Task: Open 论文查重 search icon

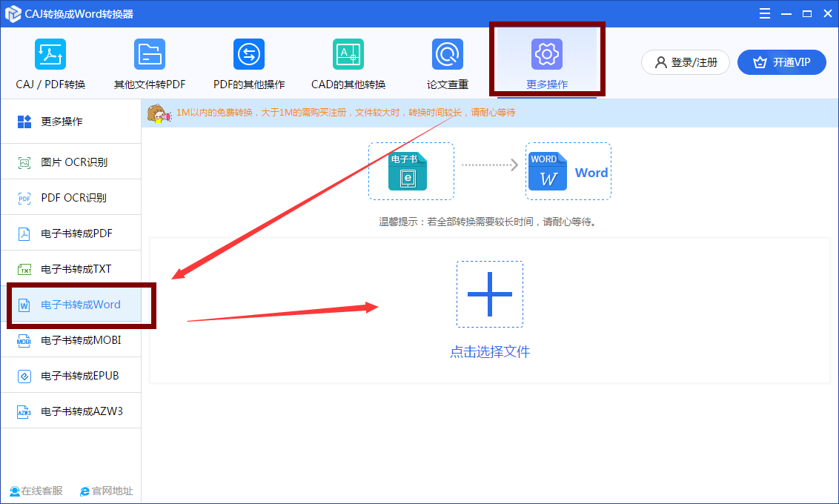Action: coord(448,54)
